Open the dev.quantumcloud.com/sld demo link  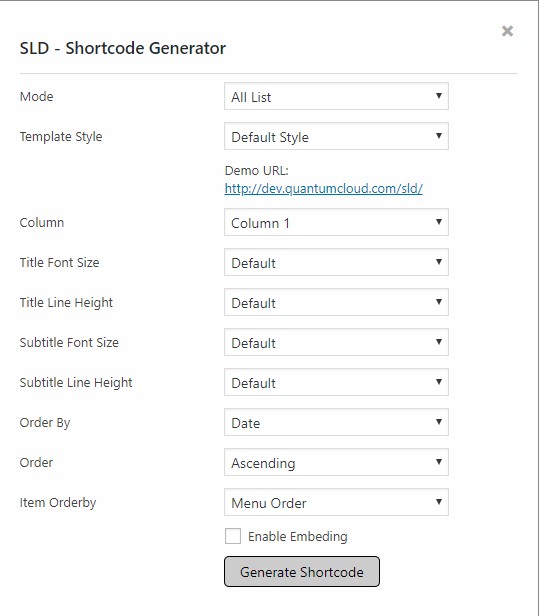pyautogui.click(x=324, y=189)
